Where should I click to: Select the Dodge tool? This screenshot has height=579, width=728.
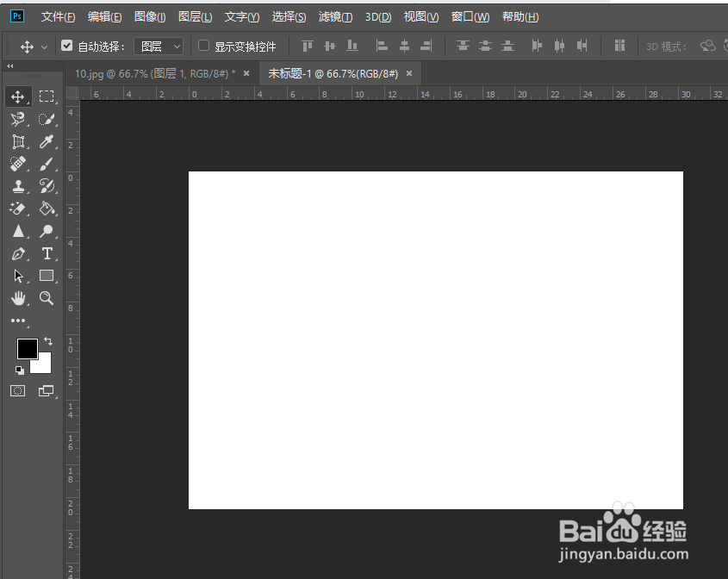[47, 231]
